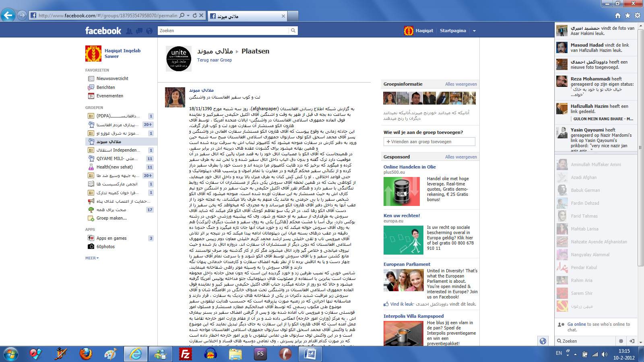Open the new blank browser tab

[x=293, y=16]
